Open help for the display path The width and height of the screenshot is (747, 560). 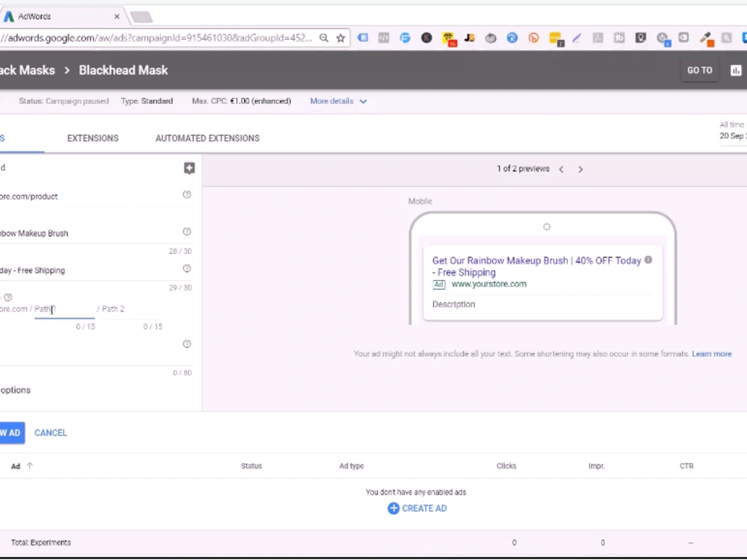tap(7, 297)
